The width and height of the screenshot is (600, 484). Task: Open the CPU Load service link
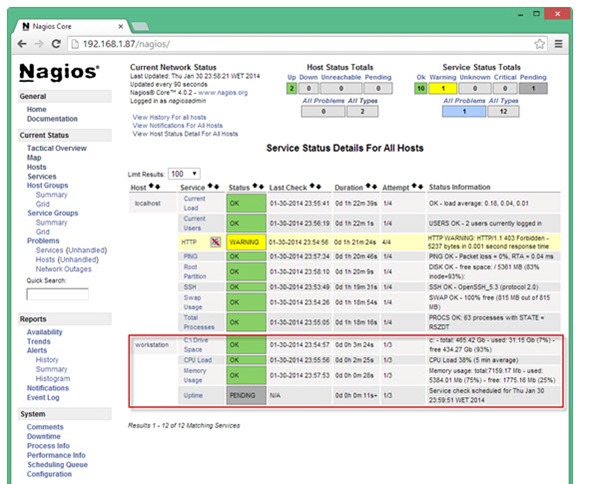click(x=197, y=360)
